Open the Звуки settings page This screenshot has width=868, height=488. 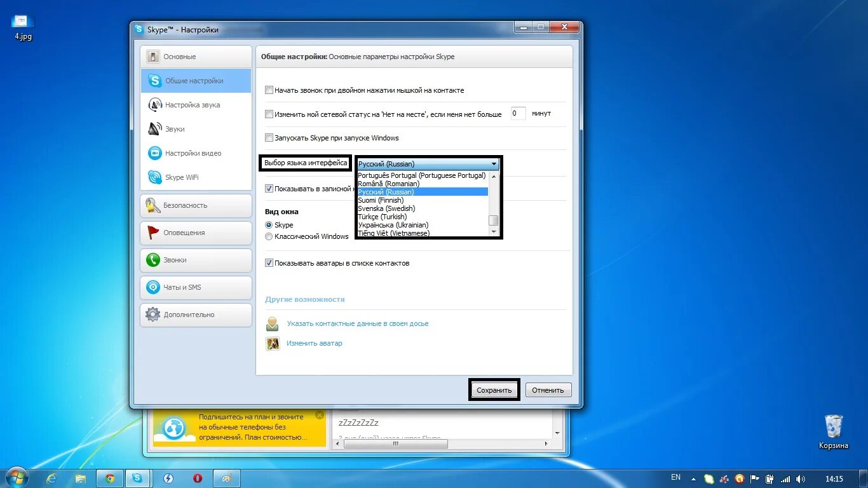[x=196, y=129]
